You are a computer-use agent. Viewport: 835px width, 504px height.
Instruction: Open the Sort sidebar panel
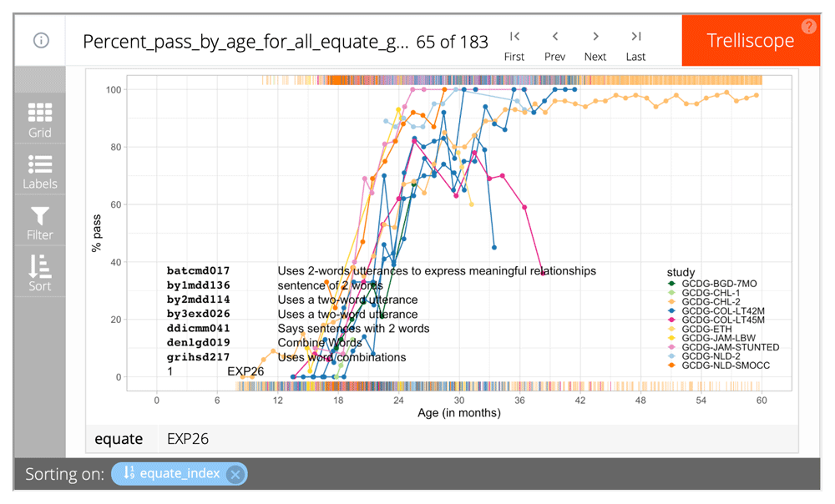(x=40, y=273)
